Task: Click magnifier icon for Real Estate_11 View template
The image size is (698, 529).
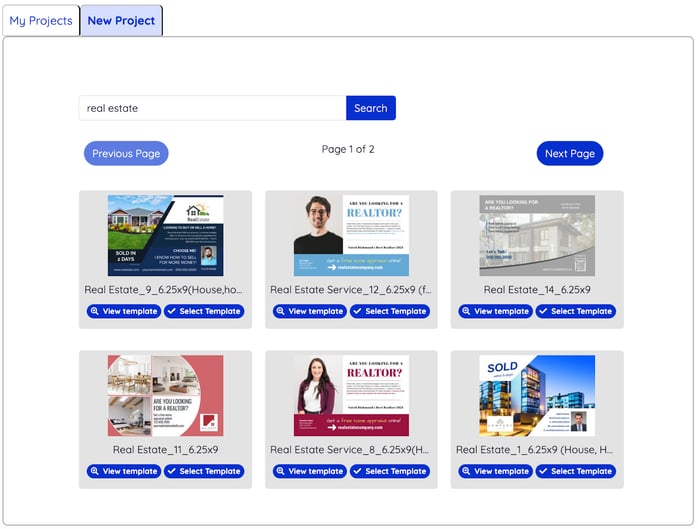Action: tap(95, 471)
